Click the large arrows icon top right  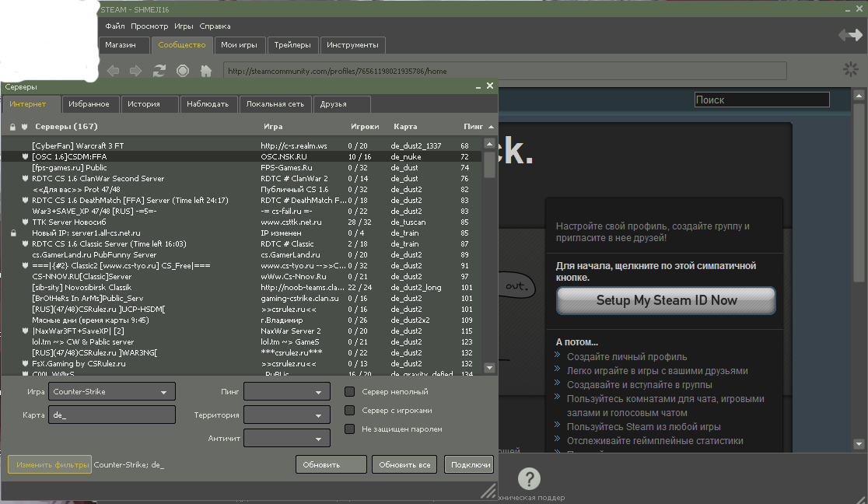(x=850, y=35)
